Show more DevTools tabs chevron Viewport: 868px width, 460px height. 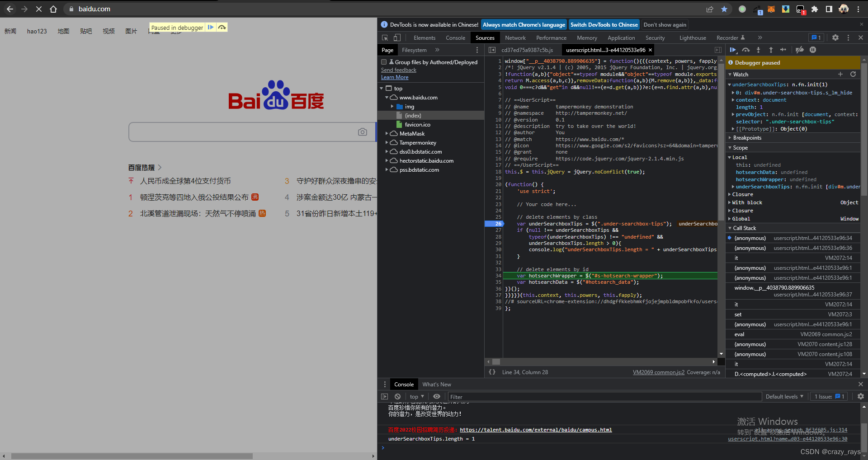(760, 38)
